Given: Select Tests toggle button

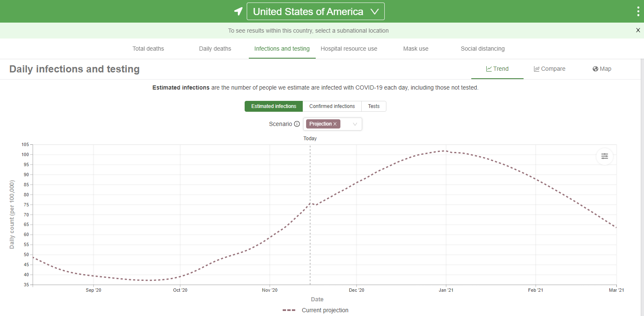Looking at the screenshot, I should pos(373,106).
